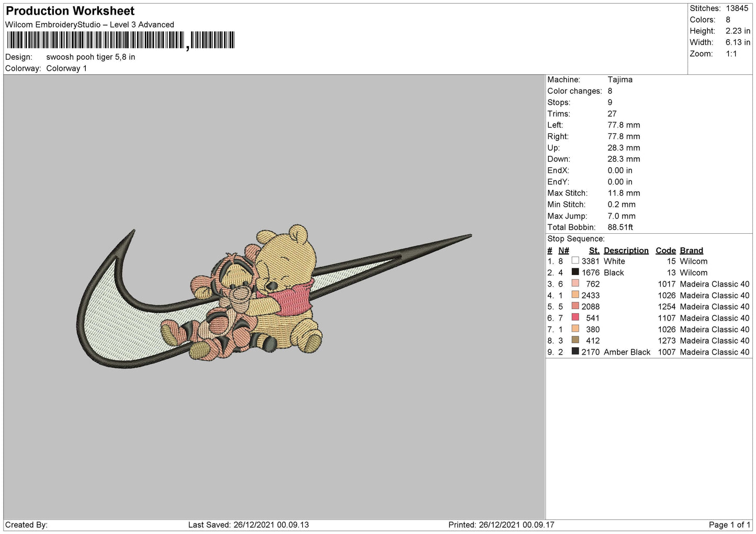Click the Black color swatch in row 2
Image resolution: width=756 pixels, height=534 pixels.
575,272
